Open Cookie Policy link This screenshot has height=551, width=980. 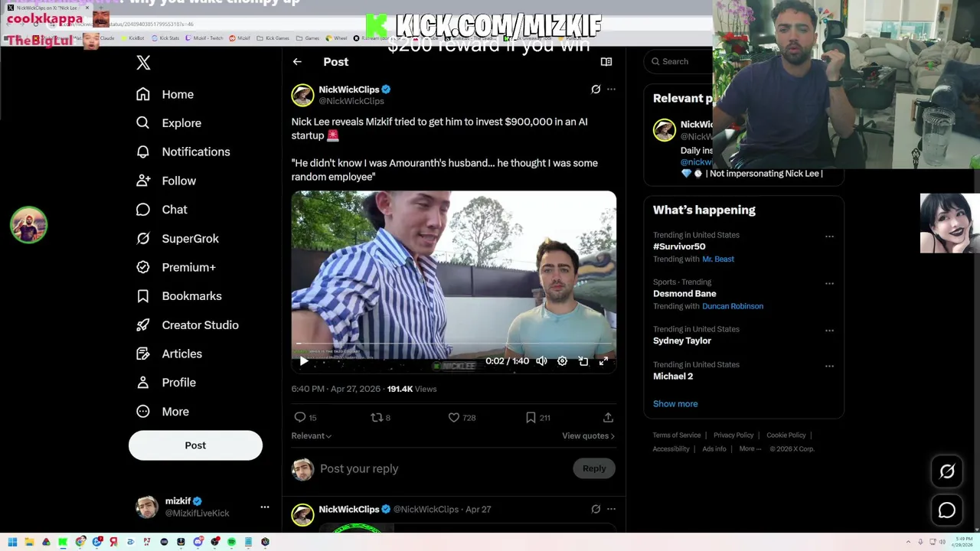786,435
